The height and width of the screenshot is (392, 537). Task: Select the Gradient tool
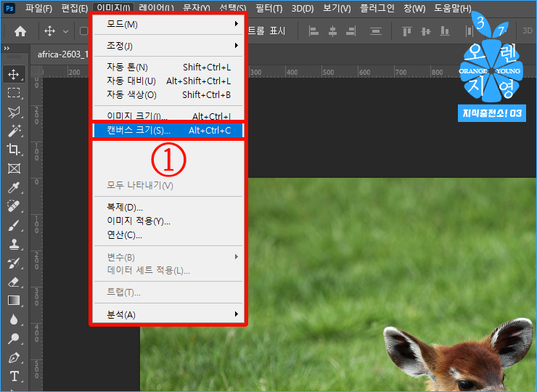click(14, 301)
